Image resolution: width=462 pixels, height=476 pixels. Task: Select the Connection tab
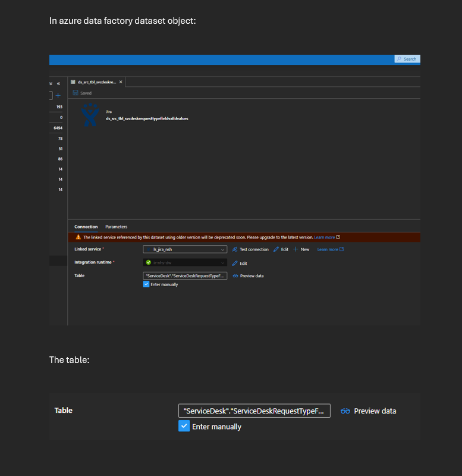(86, 227)
